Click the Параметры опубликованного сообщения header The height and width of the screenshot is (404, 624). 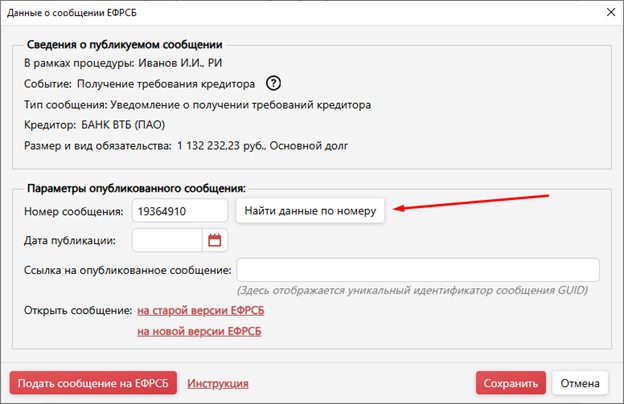pos(136,188)
